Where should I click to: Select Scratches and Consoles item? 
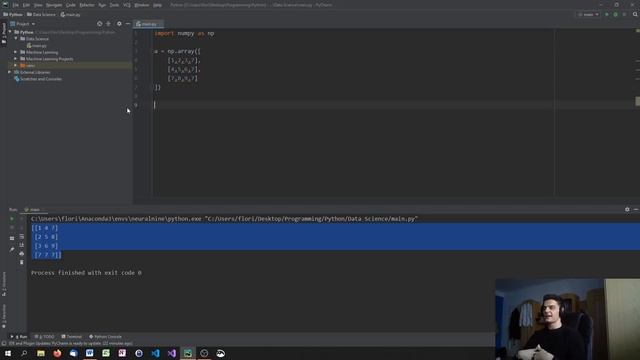pos(38,79)
